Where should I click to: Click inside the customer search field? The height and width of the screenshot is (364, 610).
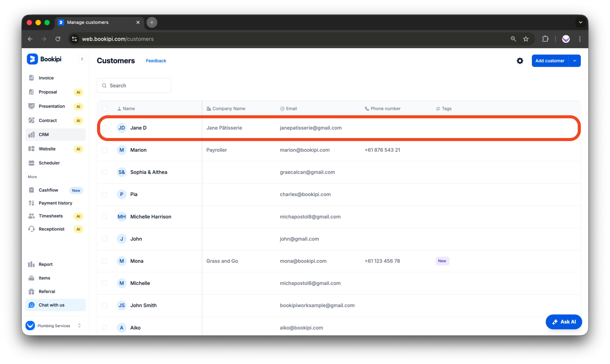point(134,85)
